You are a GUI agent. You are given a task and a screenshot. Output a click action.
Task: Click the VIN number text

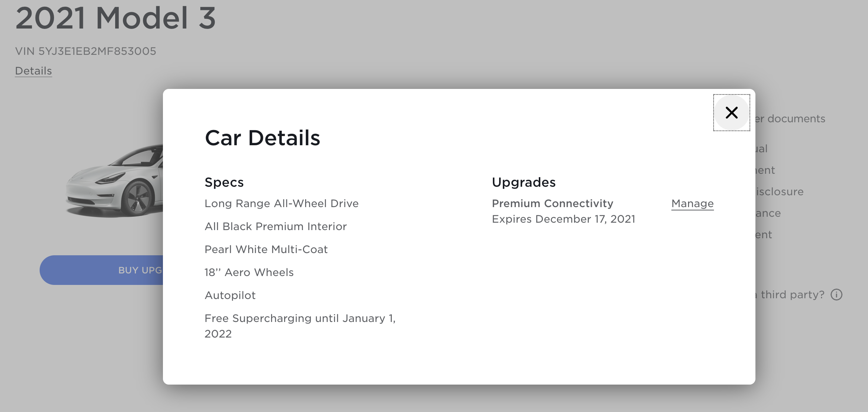tap(86, 51)
